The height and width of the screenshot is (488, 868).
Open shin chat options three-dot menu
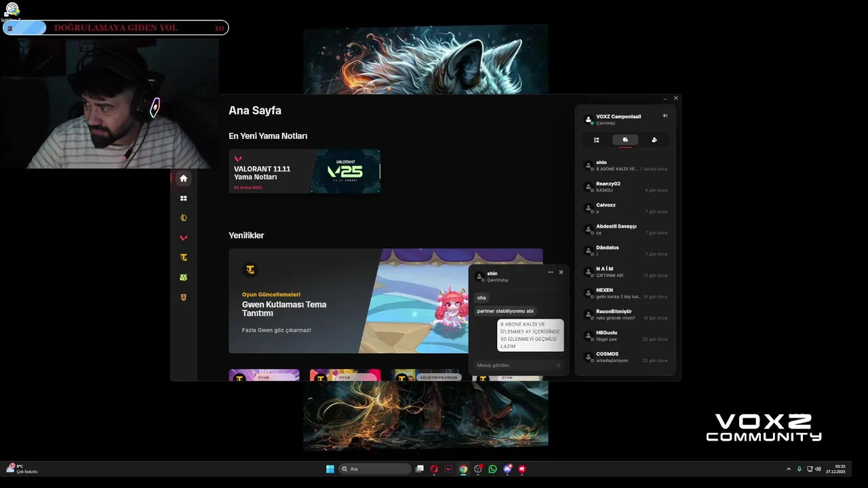point(551,272)
